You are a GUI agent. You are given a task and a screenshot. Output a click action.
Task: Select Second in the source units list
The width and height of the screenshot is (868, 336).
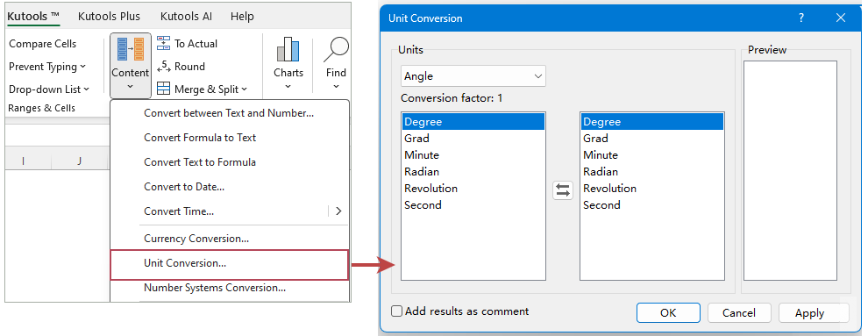point(473,204)
